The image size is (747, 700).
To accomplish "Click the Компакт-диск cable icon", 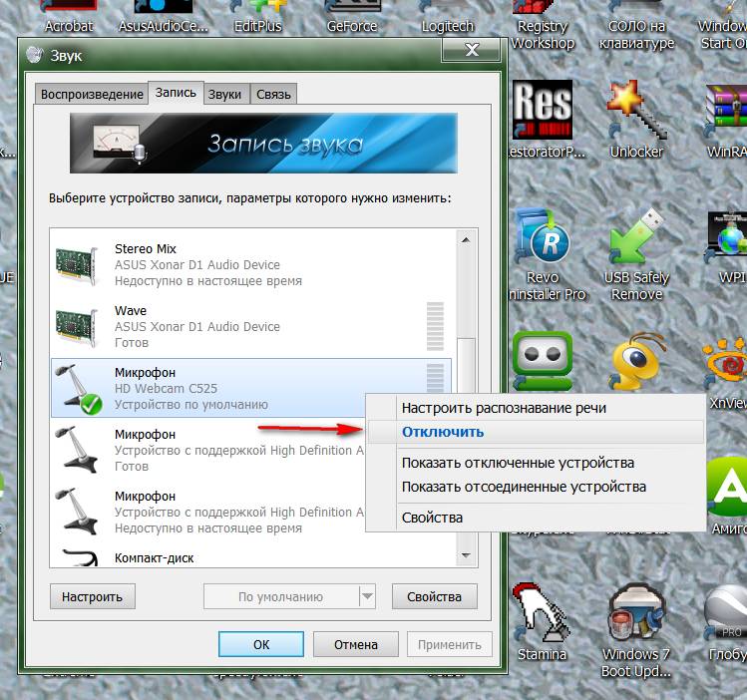I will [80, 557].
